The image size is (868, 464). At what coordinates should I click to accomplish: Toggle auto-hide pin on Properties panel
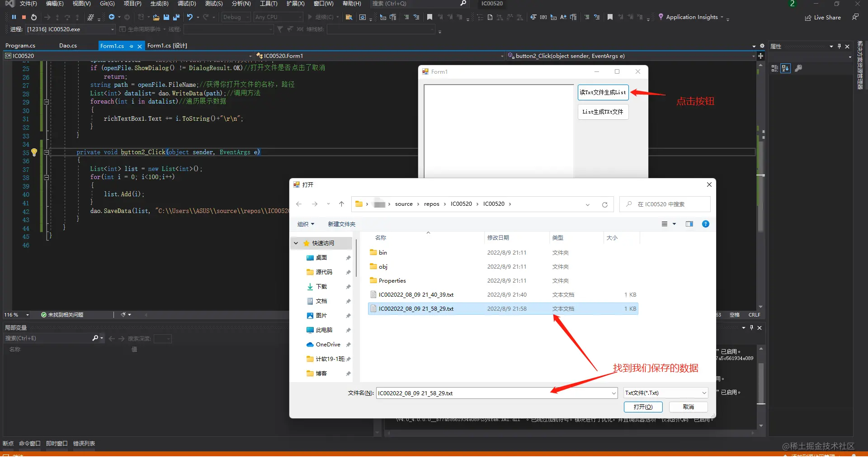[839, 46]
